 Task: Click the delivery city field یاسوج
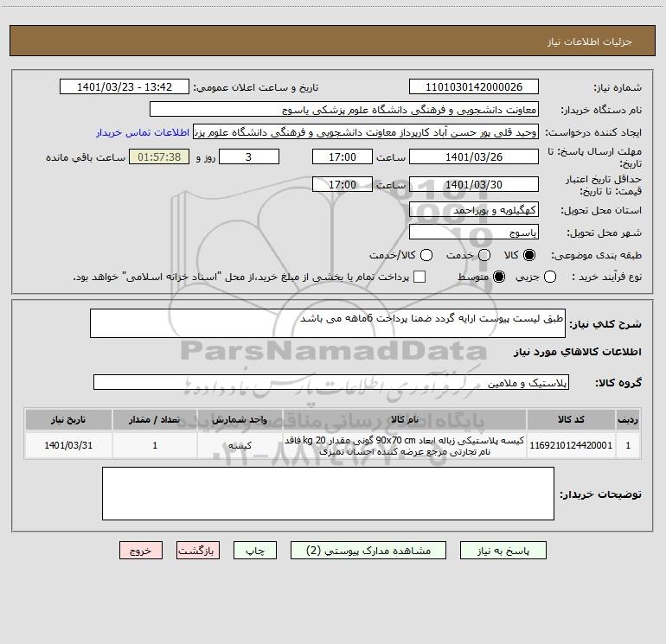[474, 232]
